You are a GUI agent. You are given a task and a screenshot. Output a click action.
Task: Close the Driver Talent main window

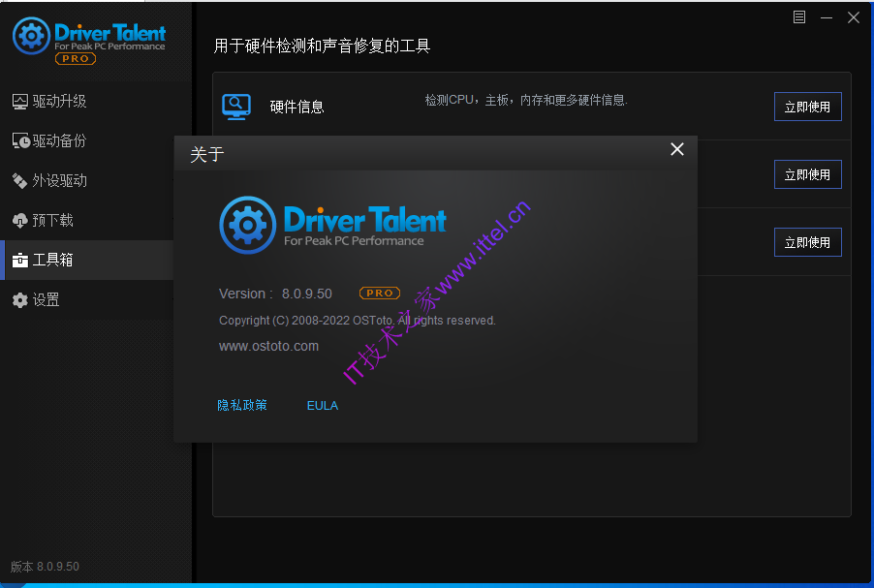854,17
